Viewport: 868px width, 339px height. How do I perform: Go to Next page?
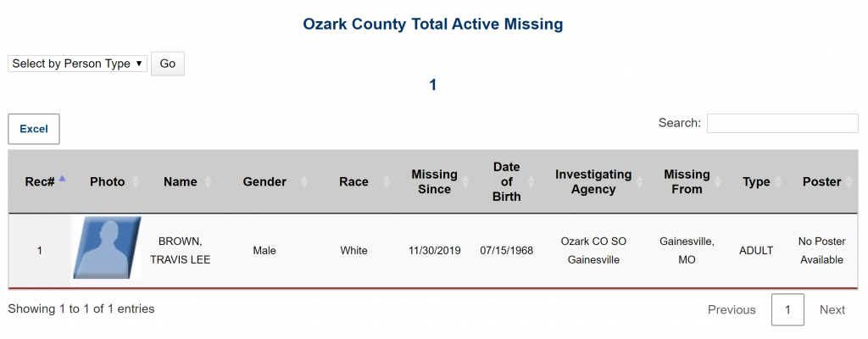pos(832,310)
